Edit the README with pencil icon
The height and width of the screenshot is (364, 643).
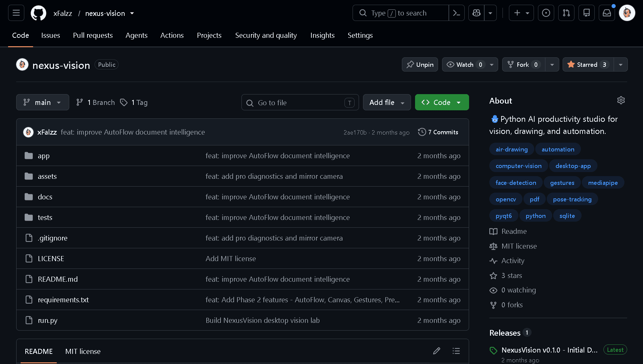pos(437,351)
